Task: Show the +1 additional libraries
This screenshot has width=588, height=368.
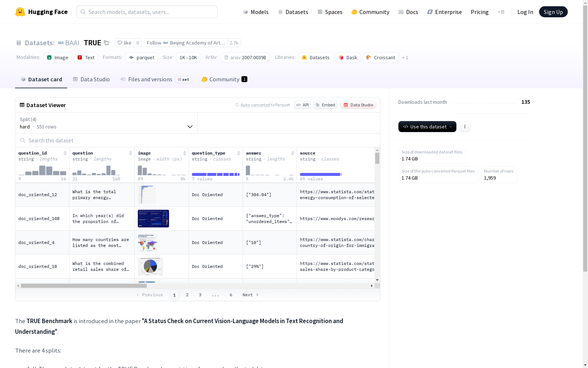Action: coord(405,57)
